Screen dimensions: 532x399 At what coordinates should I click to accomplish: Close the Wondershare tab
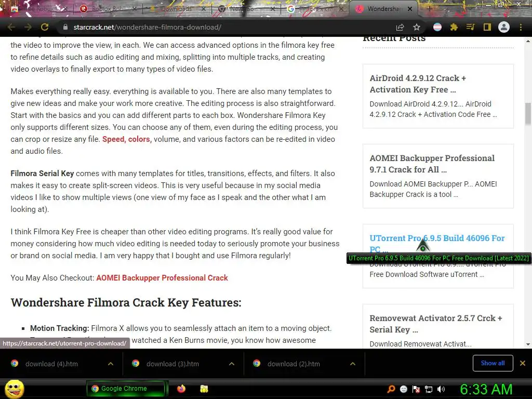click(410, 9)
